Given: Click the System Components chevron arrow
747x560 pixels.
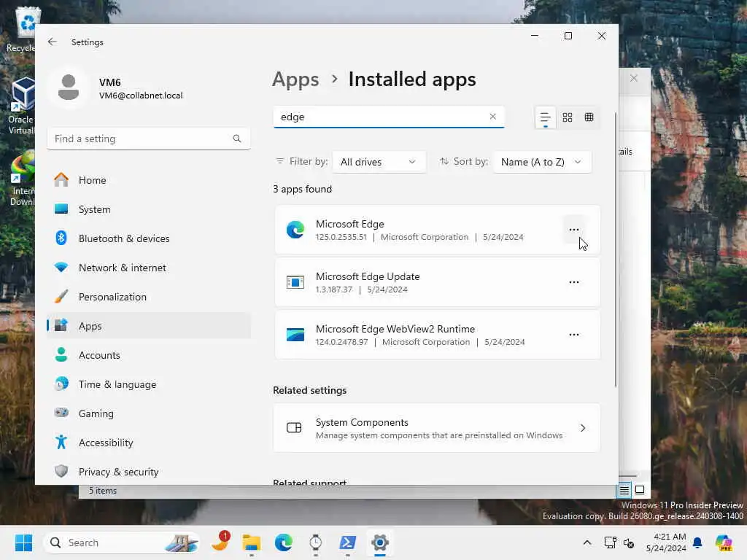Looking at the screenshot, I should tap(583, 427).
